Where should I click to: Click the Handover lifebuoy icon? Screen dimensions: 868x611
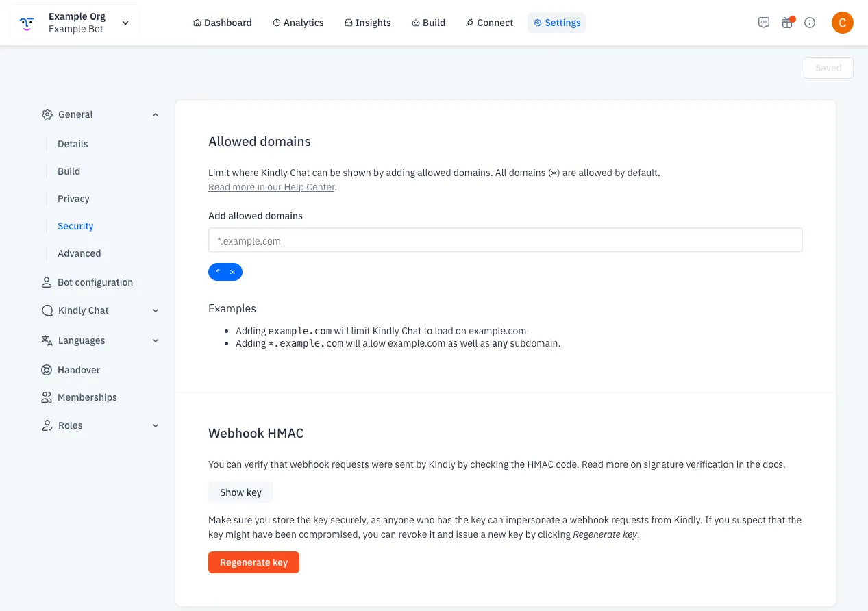point(47,370)
